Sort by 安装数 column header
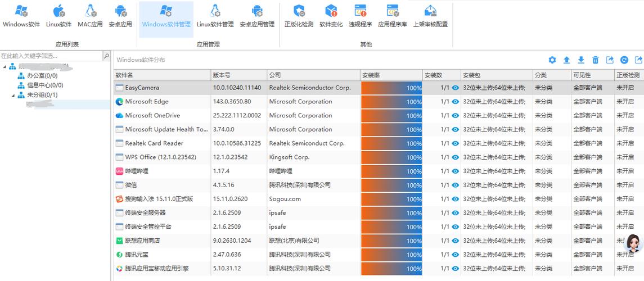Screen dimensions: 644x281 442,75
